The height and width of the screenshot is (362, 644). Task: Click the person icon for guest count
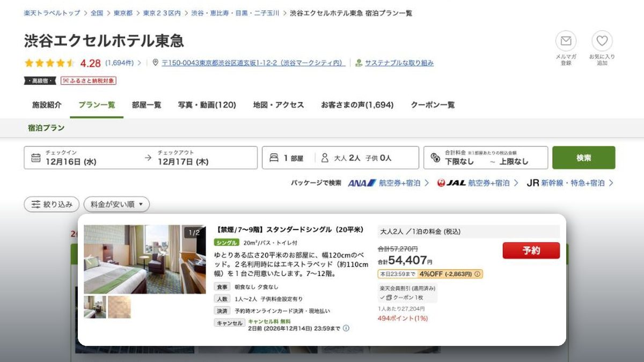(325, 158)
